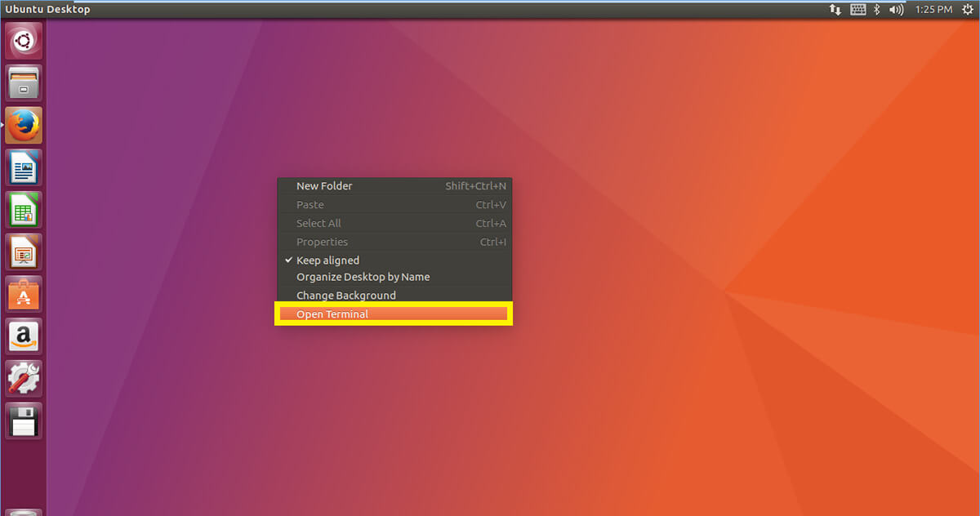This screenshot has width=980, height=516.
Task: Select Paste in the context menu
Action: pyautogui.click(x=394, y=205)
